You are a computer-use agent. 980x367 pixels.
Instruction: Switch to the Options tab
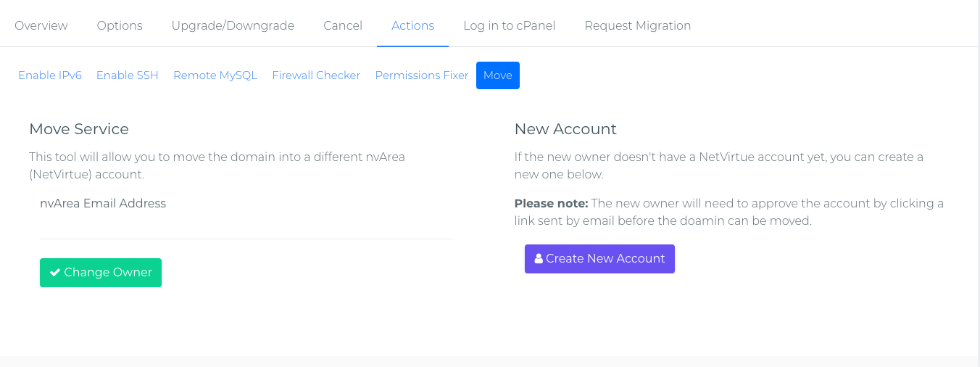tap(120, 25)
